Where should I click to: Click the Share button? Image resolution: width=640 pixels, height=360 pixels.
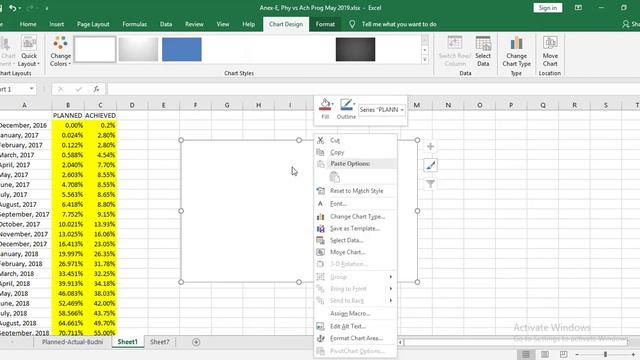point(631,24)
